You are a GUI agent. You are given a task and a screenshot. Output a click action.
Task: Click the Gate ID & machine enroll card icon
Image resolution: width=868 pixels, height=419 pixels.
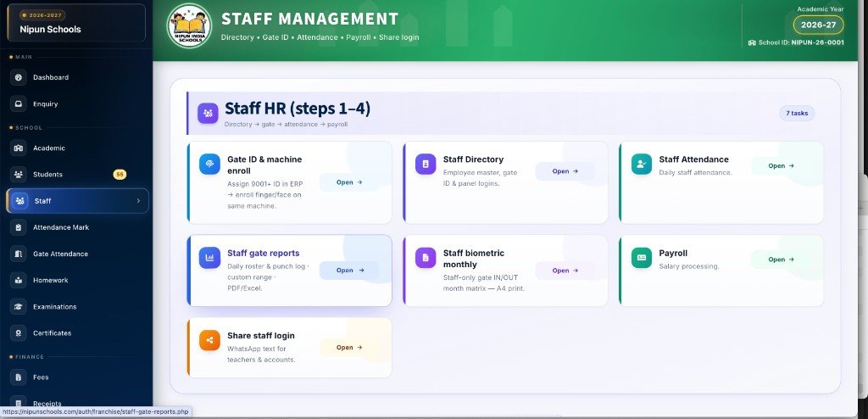coord(209,164)
